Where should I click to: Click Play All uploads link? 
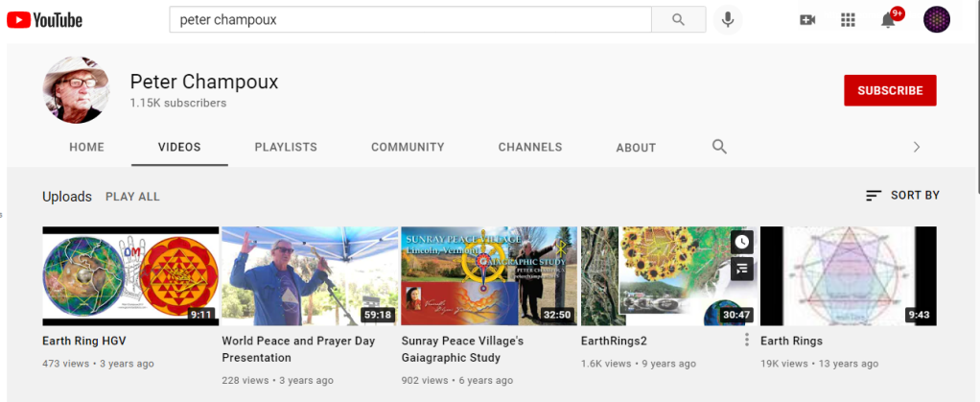132,197
